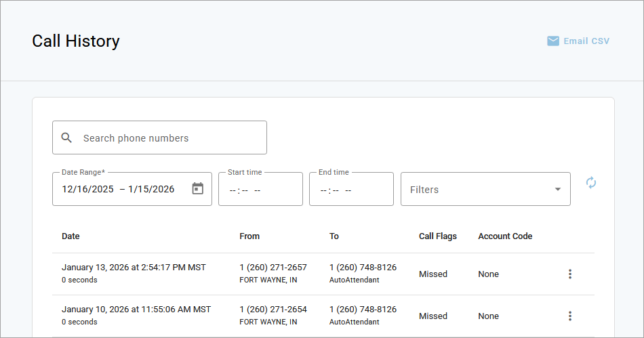Click the From column header
Image resolution: width=644 pixels, height=338 pixels.
[x=249, y=236]
